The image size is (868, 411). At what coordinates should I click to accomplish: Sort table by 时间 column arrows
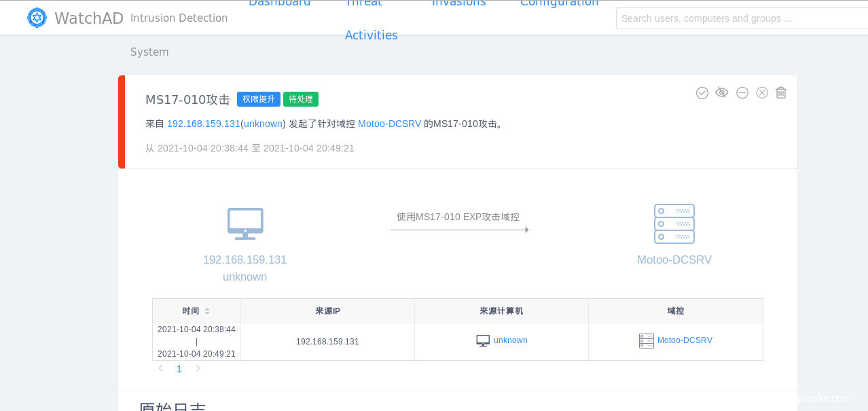pyautogui.click(x=207, y=311)
